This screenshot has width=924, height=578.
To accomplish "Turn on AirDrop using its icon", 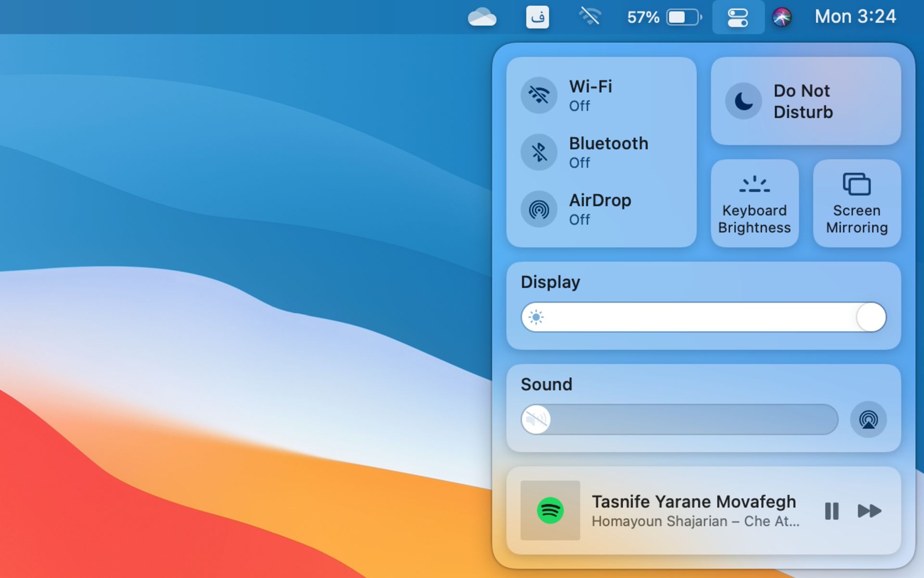I will [539, 209].
